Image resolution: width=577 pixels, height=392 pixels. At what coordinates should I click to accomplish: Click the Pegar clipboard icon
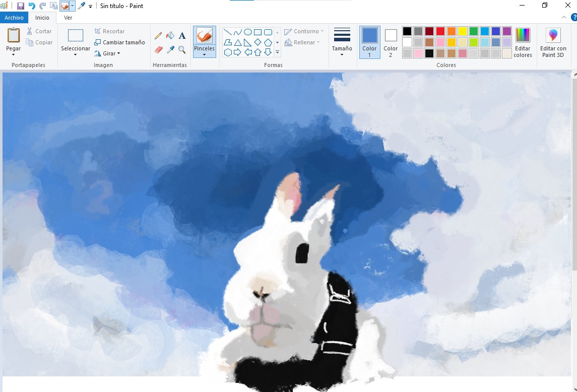(14, 35)
